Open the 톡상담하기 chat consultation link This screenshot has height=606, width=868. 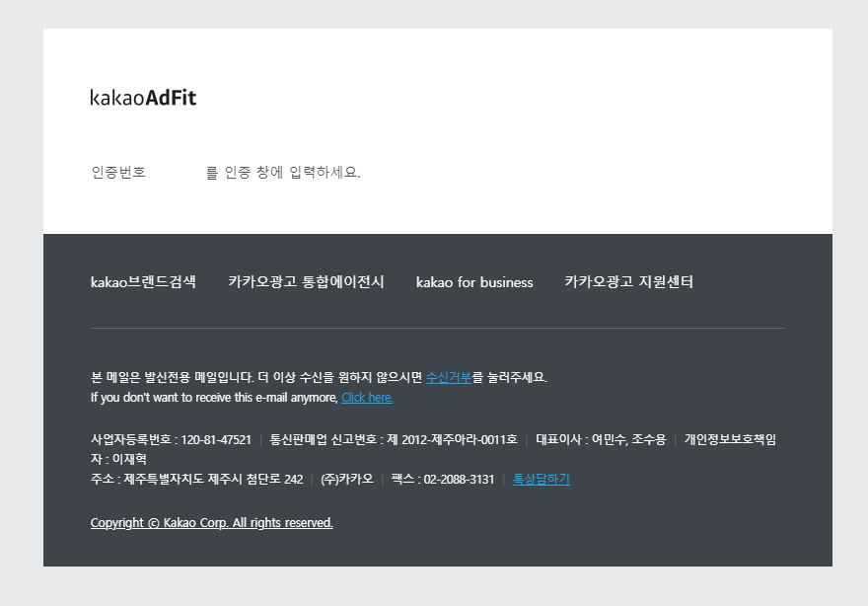click(x=541, y=479)
